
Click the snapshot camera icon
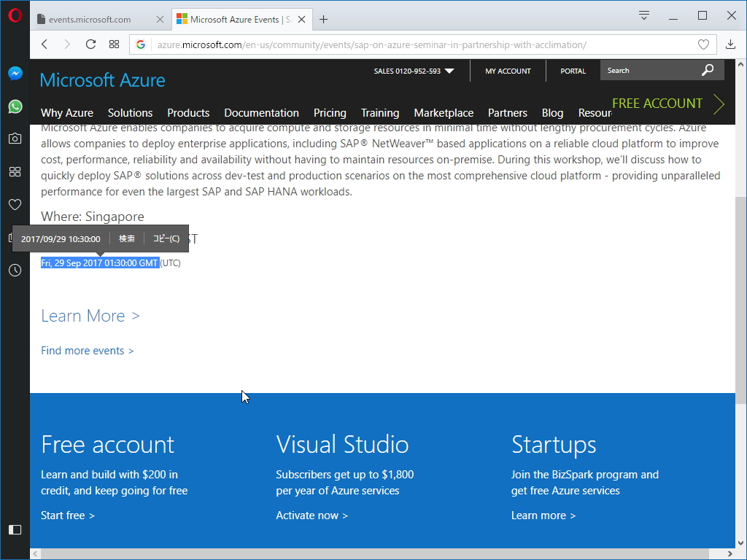(15, 139)
